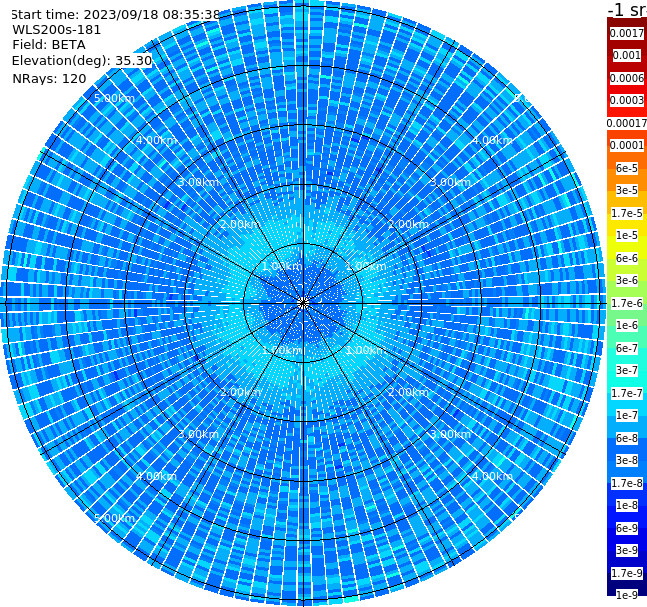Screen dimensions: 647x607
Task: Click the upper-left 1.00km range label
Action: 283,266
